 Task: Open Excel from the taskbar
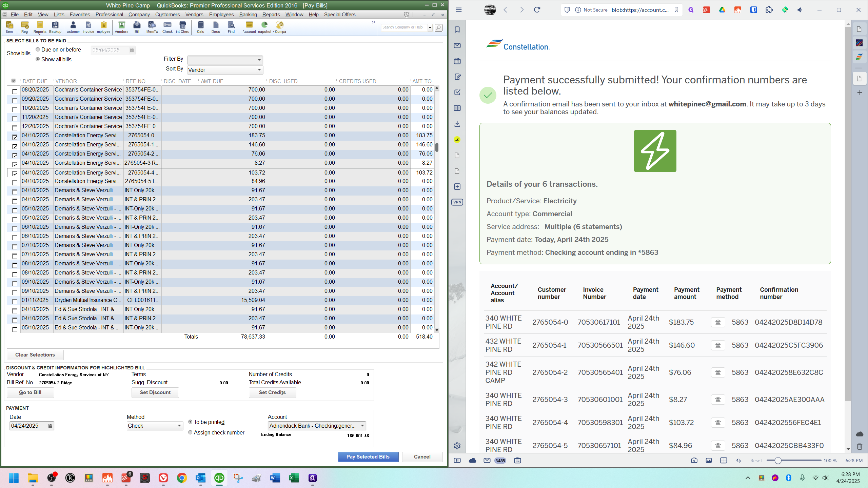[294, 478]
